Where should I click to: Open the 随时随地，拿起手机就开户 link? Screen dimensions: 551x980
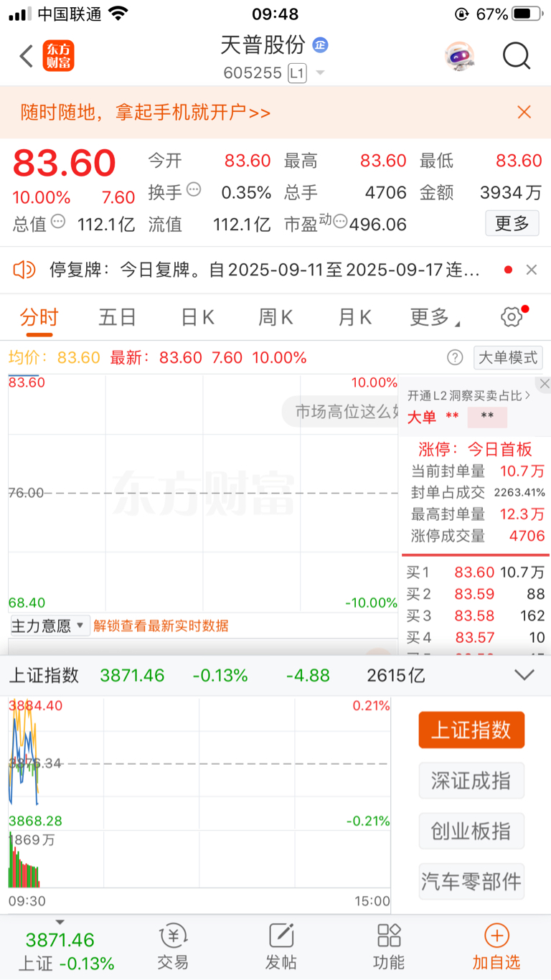pyautogui.click(x=146, y=113)
